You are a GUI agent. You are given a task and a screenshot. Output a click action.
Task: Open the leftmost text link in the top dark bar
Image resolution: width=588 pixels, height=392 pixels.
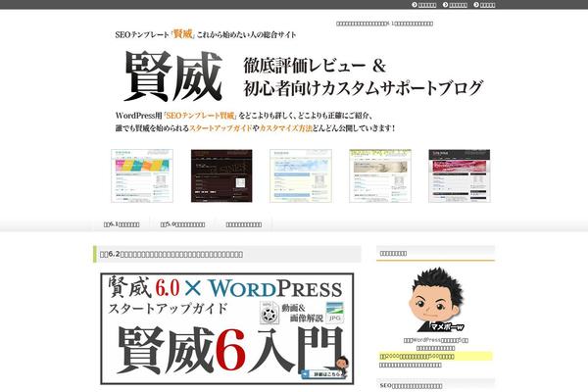pos(427,5)
